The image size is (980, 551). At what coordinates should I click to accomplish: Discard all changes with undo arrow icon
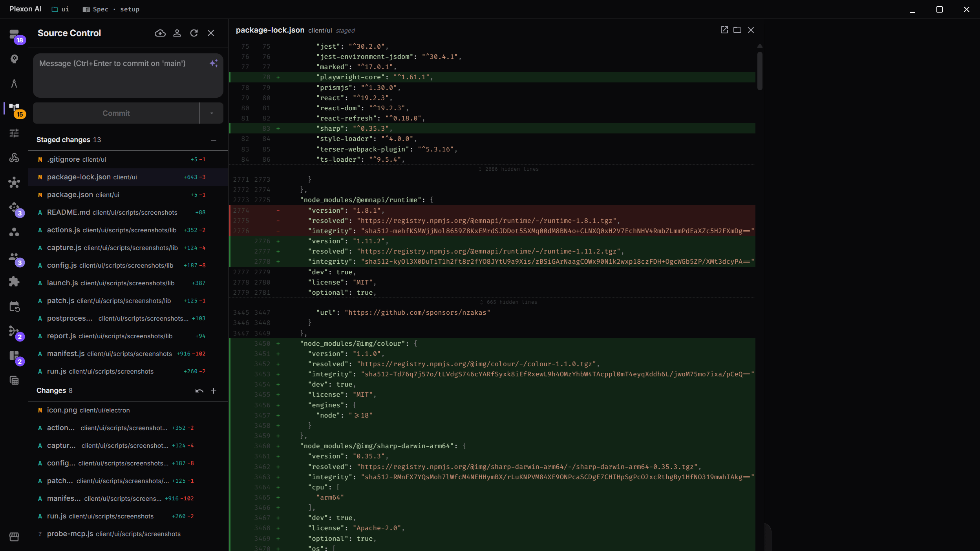pyautogui.click(x=199, y=391)
